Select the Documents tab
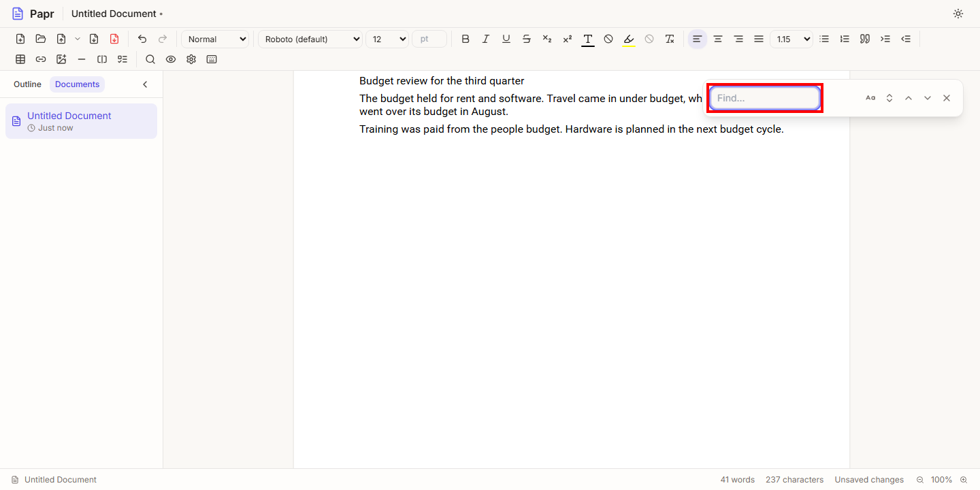This screenshot has height=490, width=980. [78, 84]
